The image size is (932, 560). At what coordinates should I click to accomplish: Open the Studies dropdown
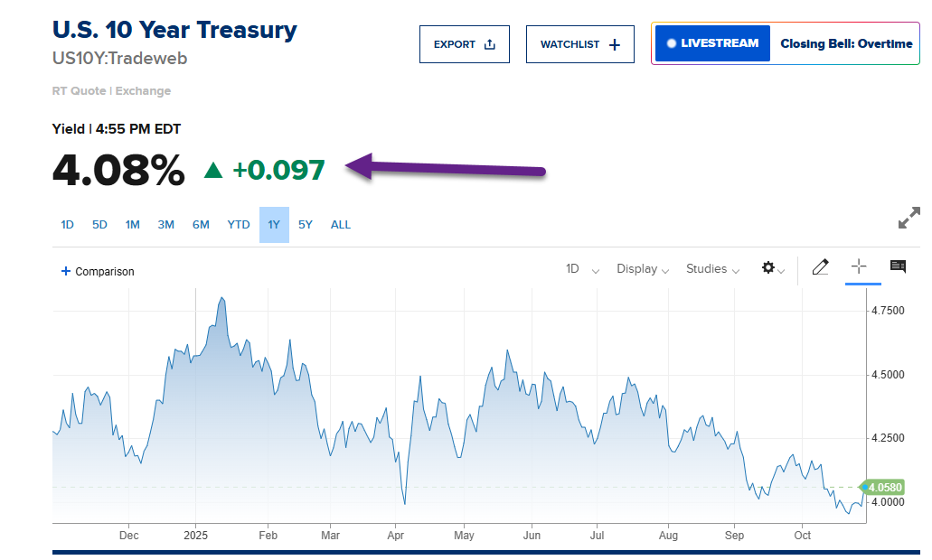pyautogui.click(x=712, y=269)
